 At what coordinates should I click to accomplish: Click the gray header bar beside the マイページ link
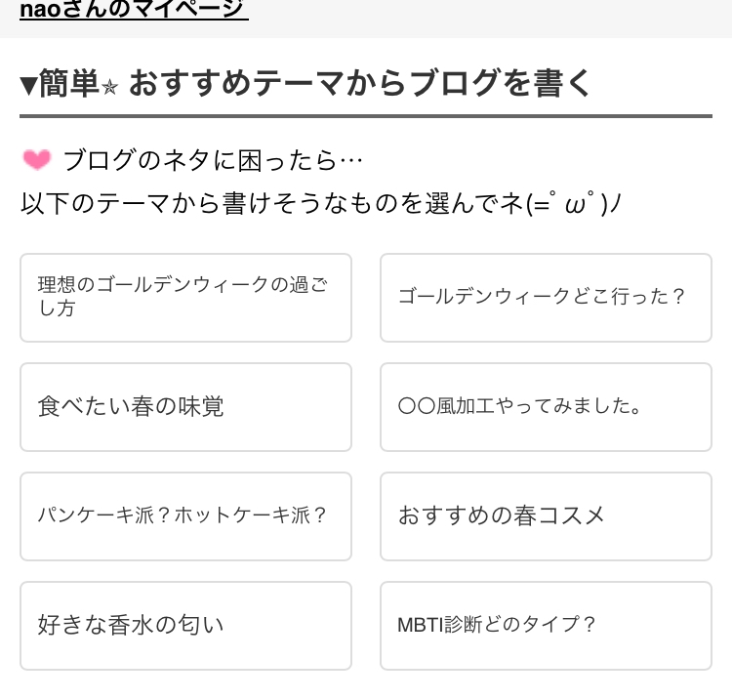pos(488,18)
